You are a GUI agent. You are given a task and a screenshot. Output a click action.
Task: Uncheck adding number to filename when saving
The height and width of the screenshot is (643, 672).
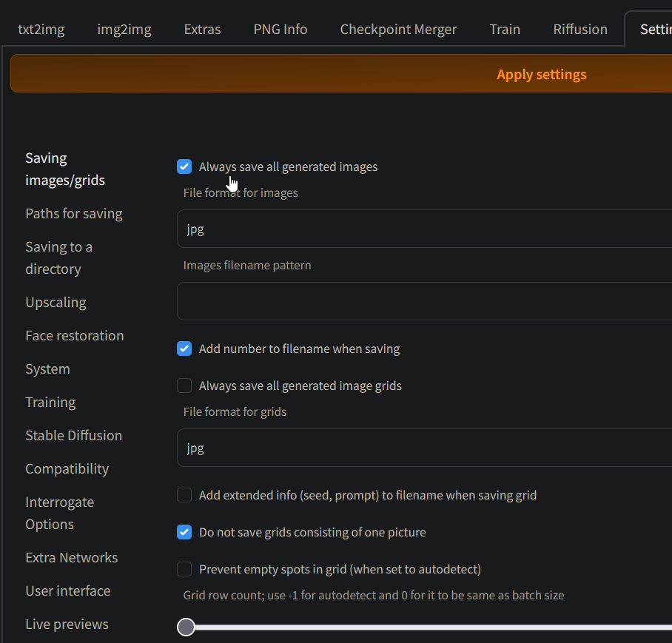coord(184,349)
